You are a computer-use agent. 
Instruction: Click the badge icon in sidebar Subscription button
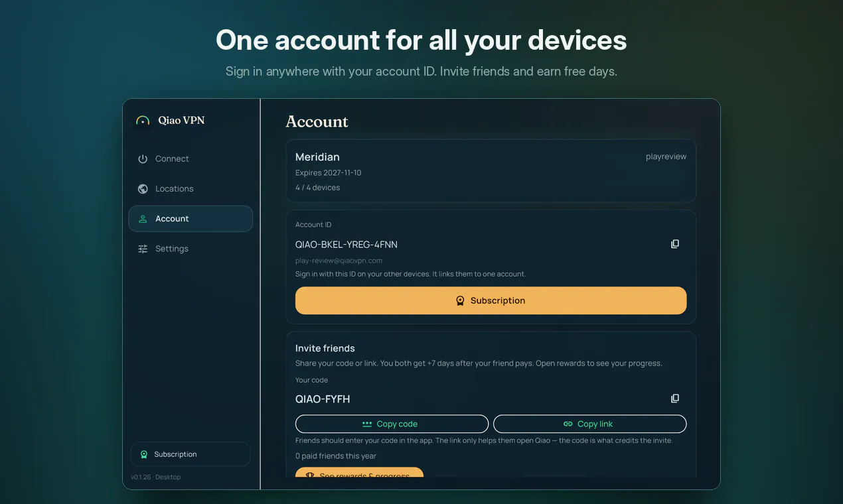tap(144, 454)
